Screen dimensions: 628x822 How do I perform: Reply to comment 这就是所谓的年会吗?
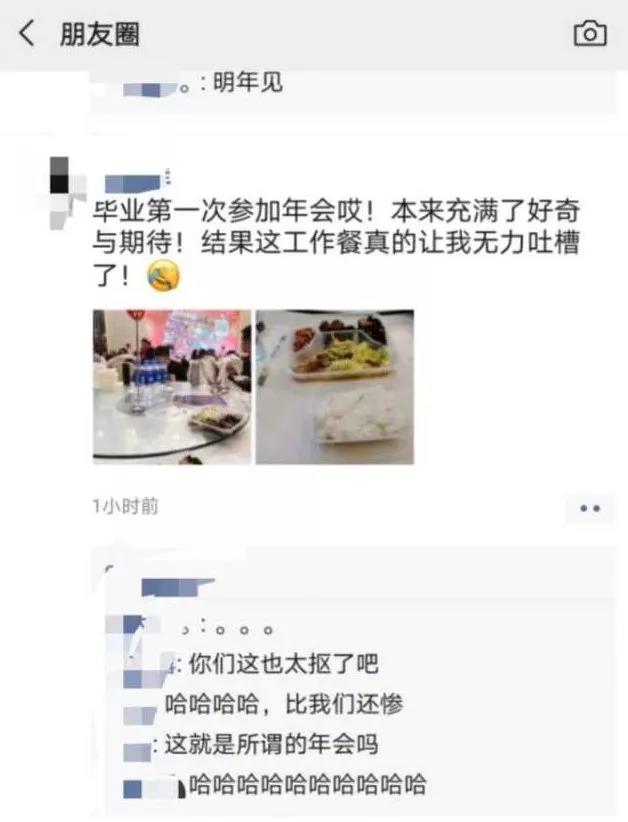[272, 744]
